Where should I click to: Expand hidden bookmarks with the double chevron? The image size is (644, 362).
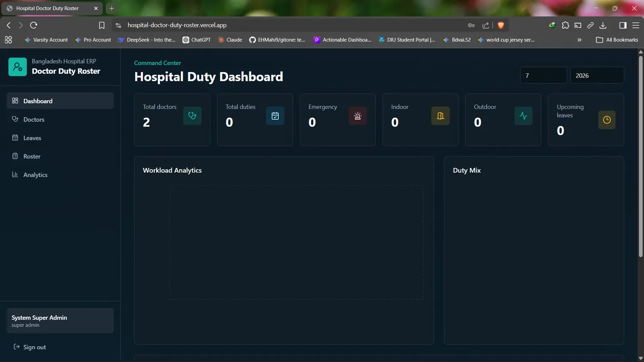pos(580,40)
